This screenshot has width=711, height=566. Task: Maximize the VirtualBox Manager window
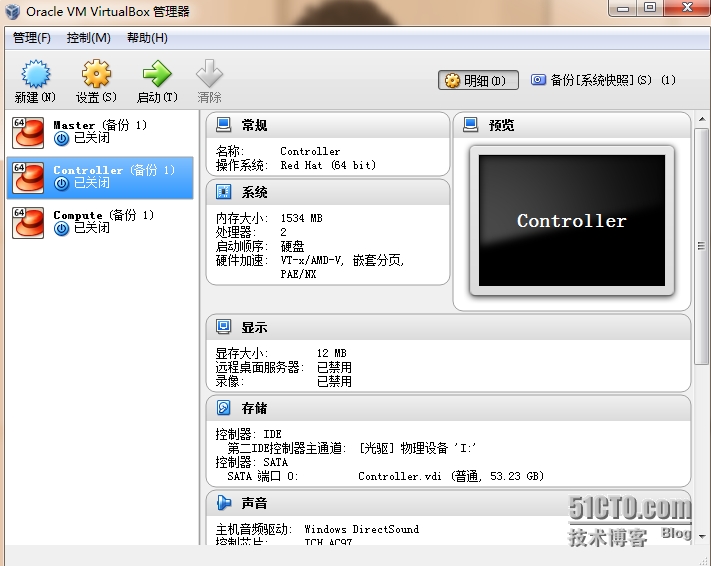tap(650, 8)
